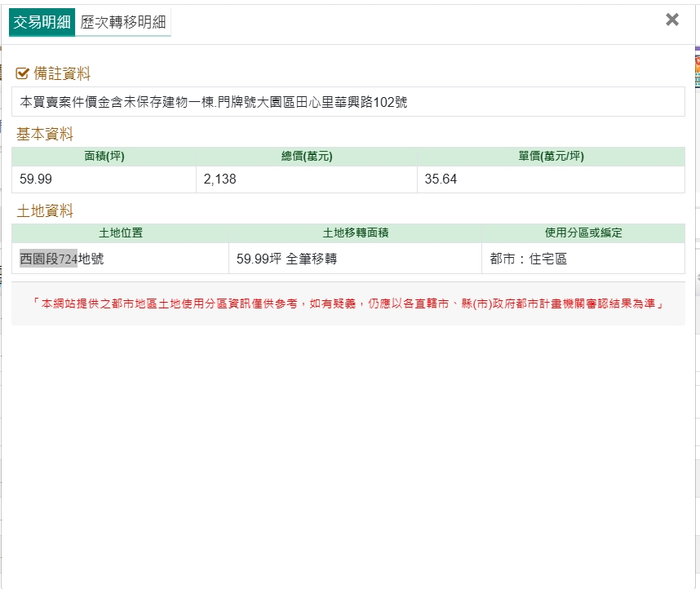This screenshot has width=700, height=589.
Task: Click the highlighted 西園段724地號 land location
Action: click(62, 259)
